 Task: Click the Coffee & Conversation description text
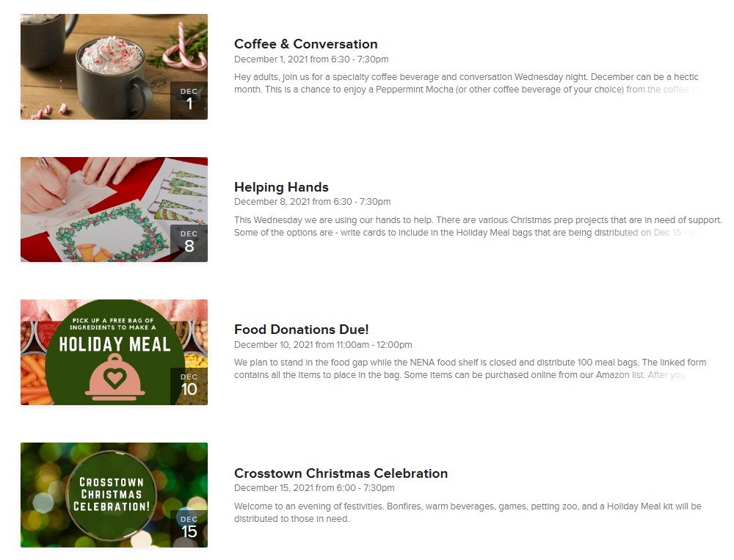pos(466,84)
